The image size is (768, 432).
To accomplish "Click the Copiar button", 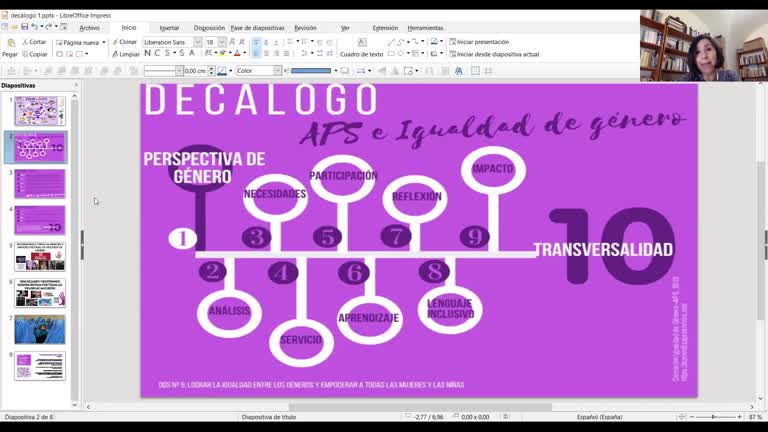I will click(34, 54).
